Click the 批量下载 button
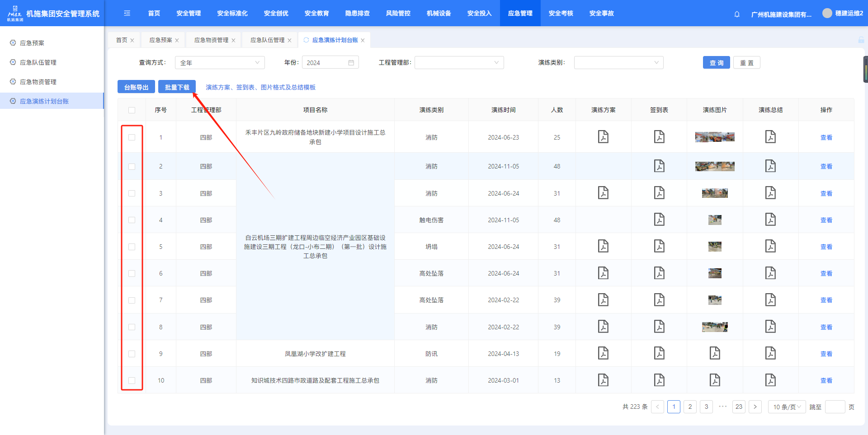Image resolution: width=868 pixels, height=435 pixels. (x=177, y=87)
